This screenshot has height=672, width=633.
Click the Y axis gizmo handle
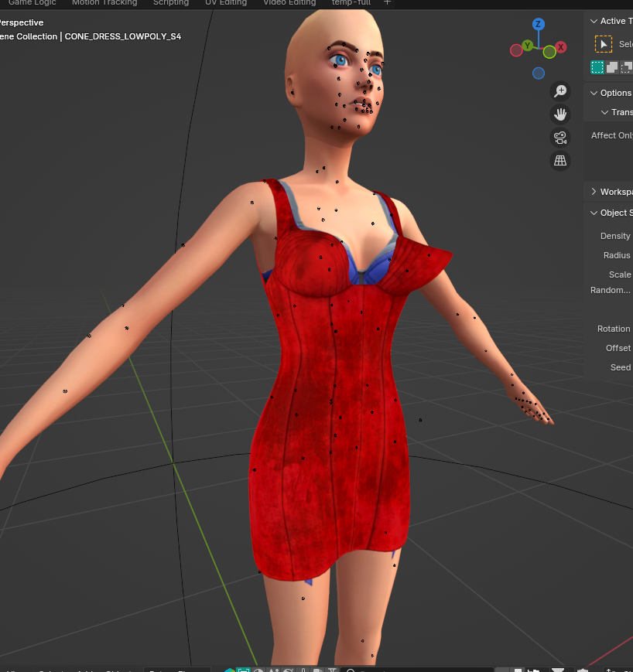(528, 46)
